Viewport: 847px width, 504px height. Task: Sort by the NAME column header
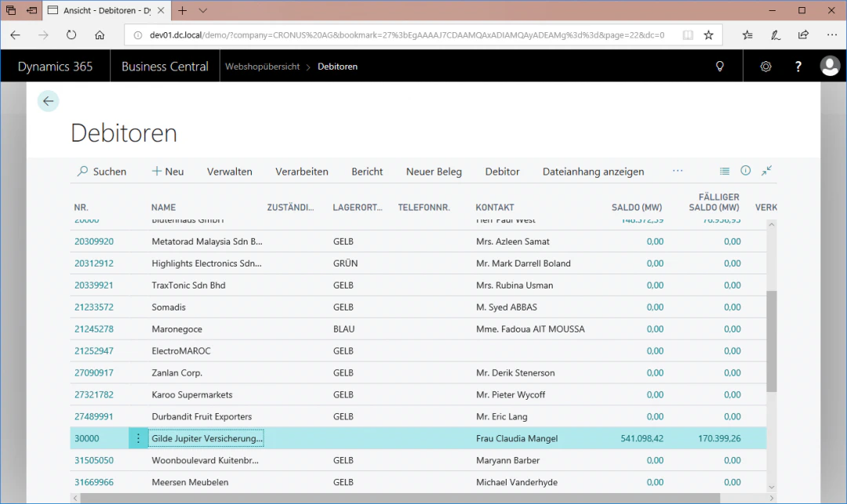tap(163, 207)
